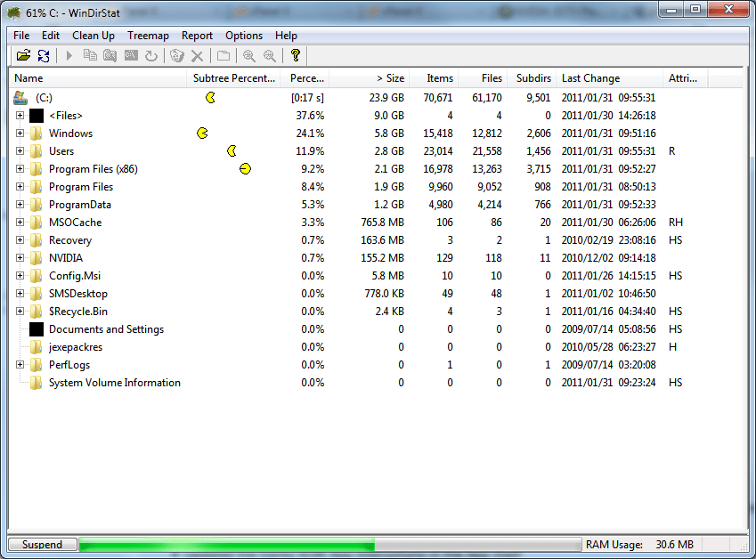Click the yellow Help question-mark icon
The image size is (756, 559).
pos(295,55)
